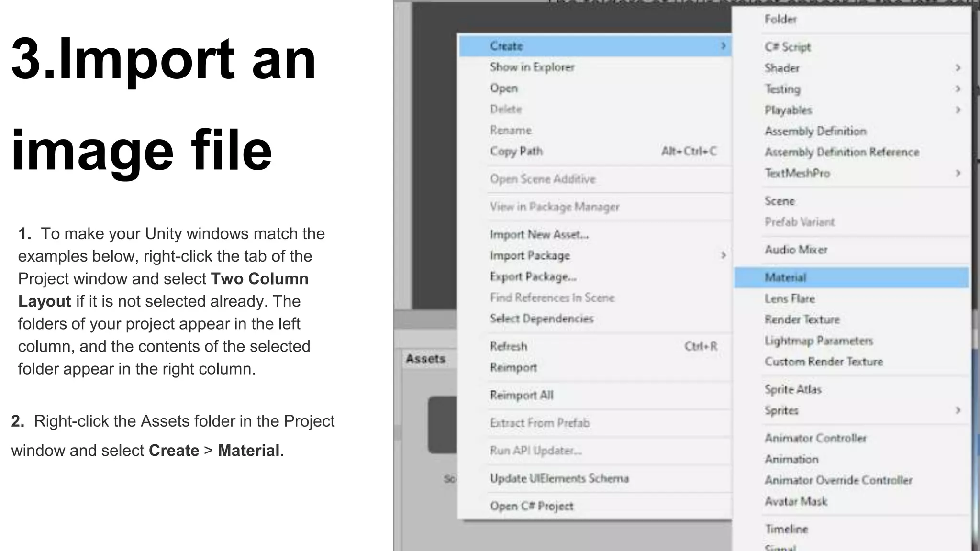The image size is (980, 551).
Task: Open the Create submenu
Action: tap(595, 46)
